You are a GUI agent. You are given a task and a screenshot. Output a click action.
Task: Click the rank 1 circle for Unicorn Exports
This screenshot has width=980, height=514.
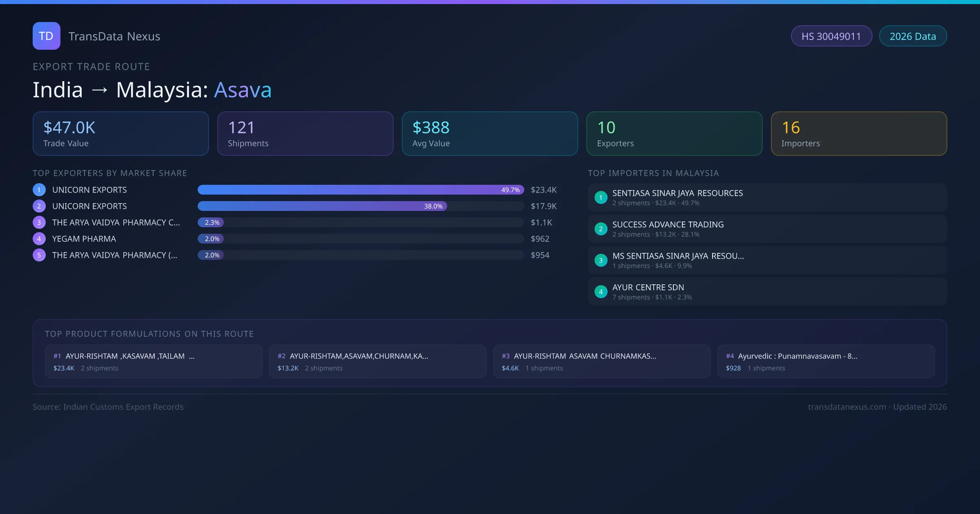(x=39, y=190)
